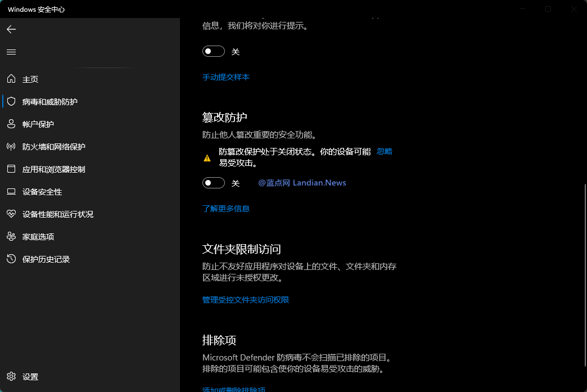Screen dimensions: 587x392
Task: Turn on the 篡改防护 toggle switch
Action: tap(214, 183)
